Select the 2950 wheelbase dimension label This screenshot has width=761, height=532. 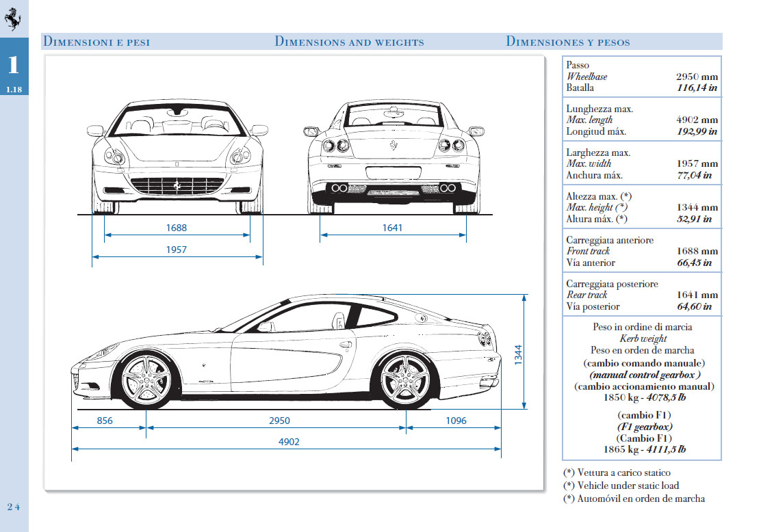click(279, 421)
